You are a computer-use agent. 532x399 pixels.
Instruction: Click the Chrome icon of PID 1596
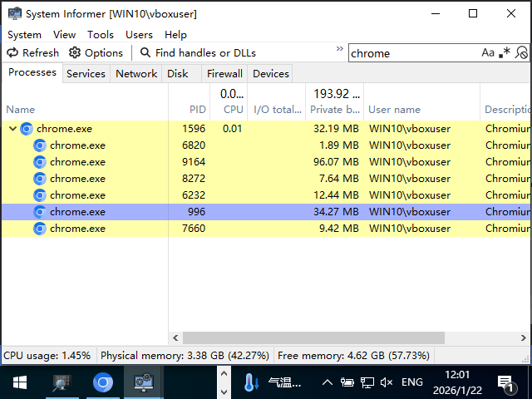[x=27, y=129]
